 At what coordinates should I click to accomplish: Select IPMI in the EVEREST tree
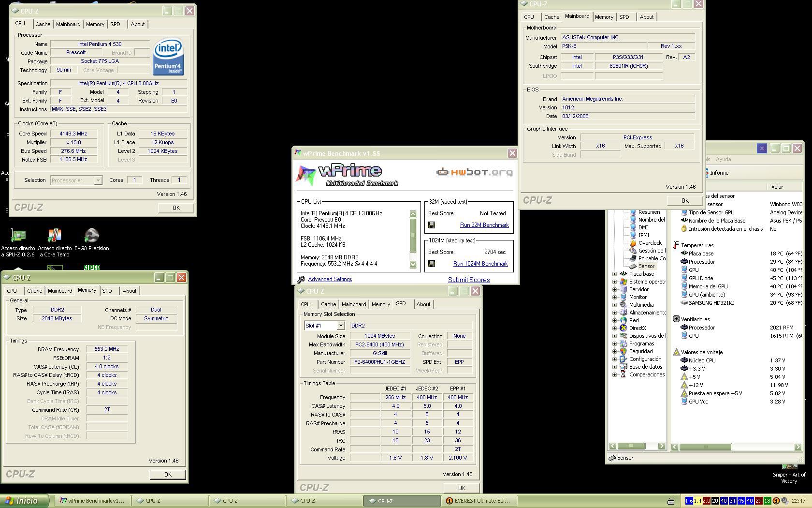(x=644, y=235)
